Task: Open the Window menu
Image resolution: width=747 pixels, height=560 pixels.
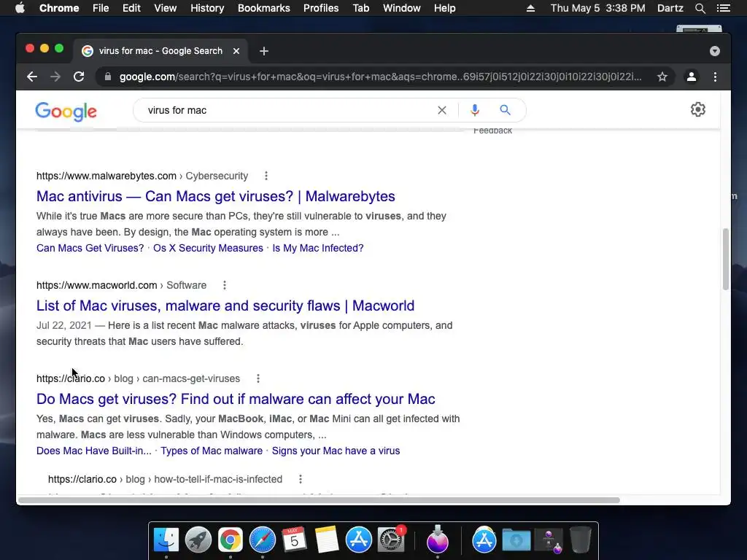Action: click(x=402, y=8)
